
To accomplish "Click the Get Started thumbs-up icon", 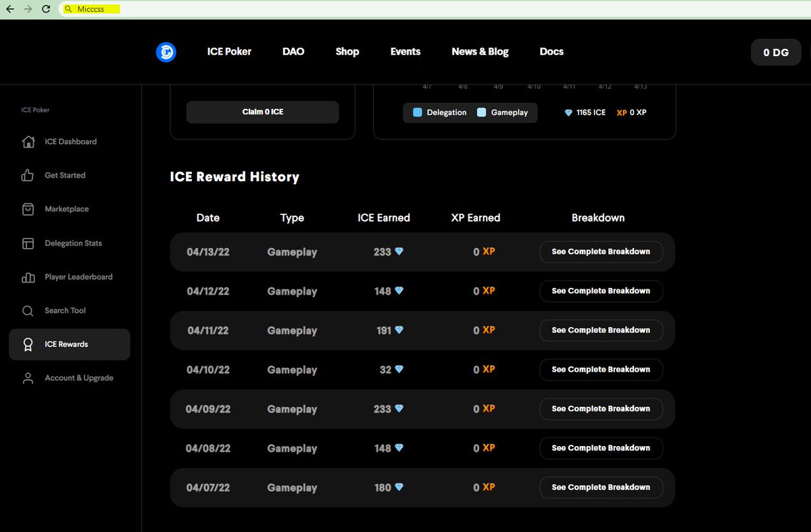I will (28, 175).
